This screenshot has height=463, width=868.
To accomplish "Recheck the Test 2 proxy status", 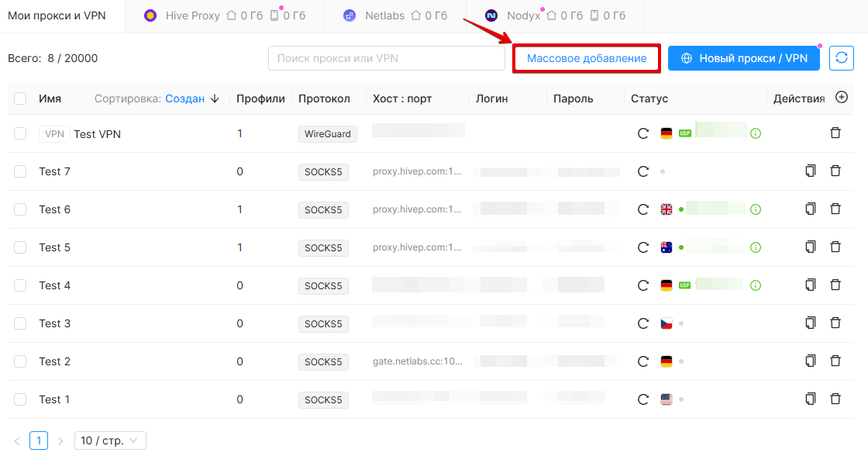I will click(x=642, y=361).
